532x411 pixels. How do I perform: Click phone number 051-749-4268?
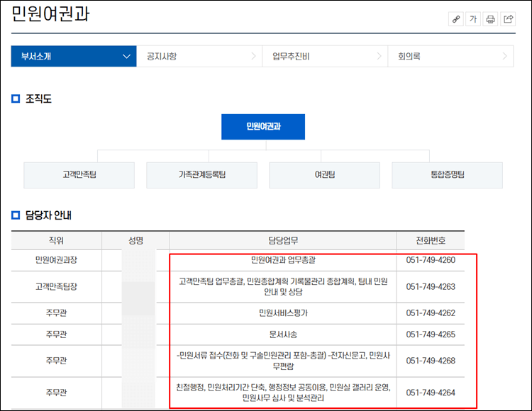point(431,361)
